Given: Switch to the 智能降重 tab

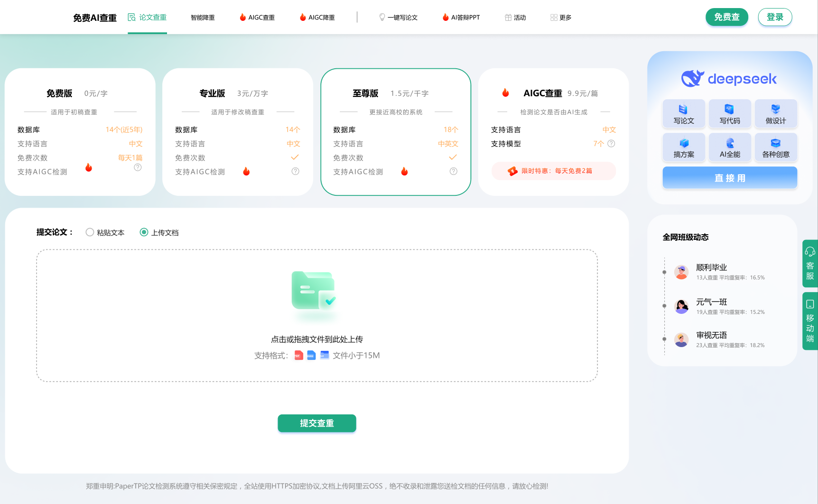Looking at the screenshot, I should point(202,17).
